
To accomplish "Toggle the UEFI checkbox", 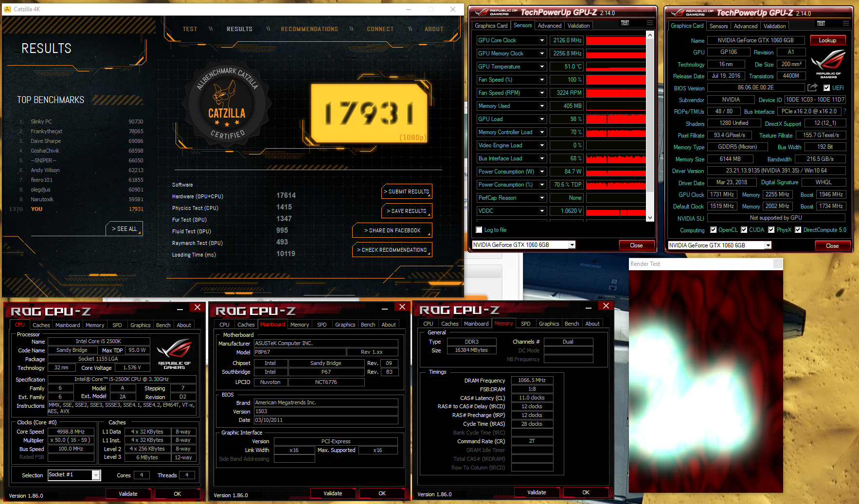I will (x=827, y=88).
